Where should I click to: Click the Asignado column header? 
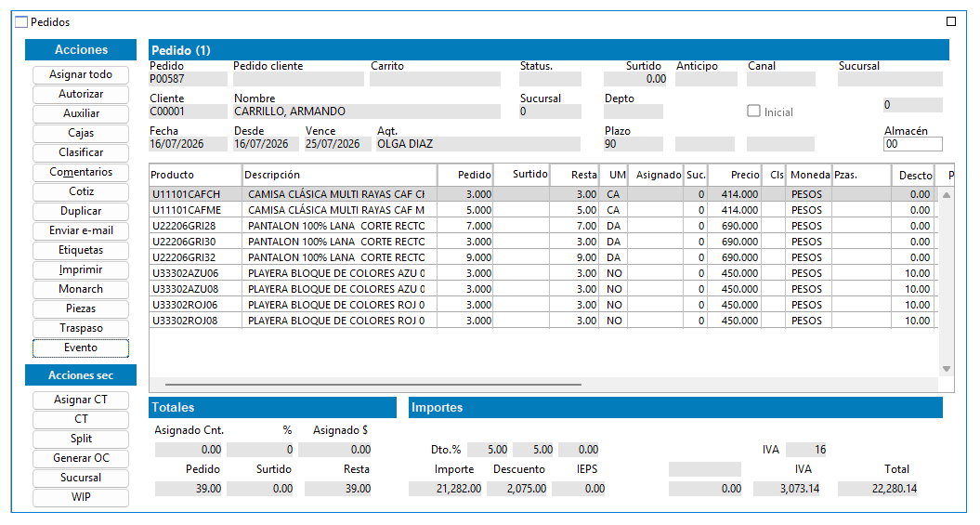coord(656,175)
